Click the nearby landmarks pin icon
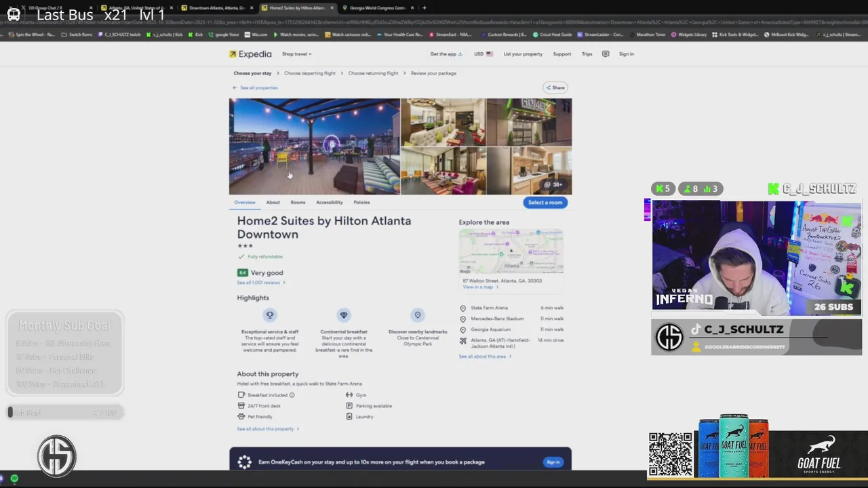The image size is (868, 488). [x=418, y=315]
